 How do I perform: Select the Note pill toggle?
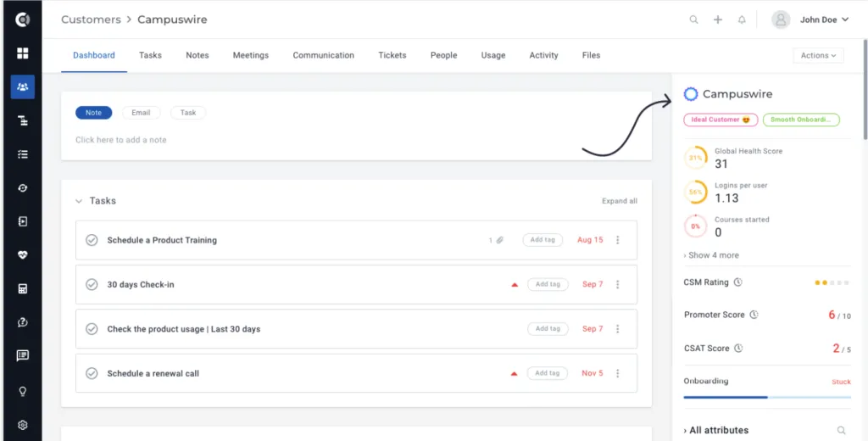(93, 113)
